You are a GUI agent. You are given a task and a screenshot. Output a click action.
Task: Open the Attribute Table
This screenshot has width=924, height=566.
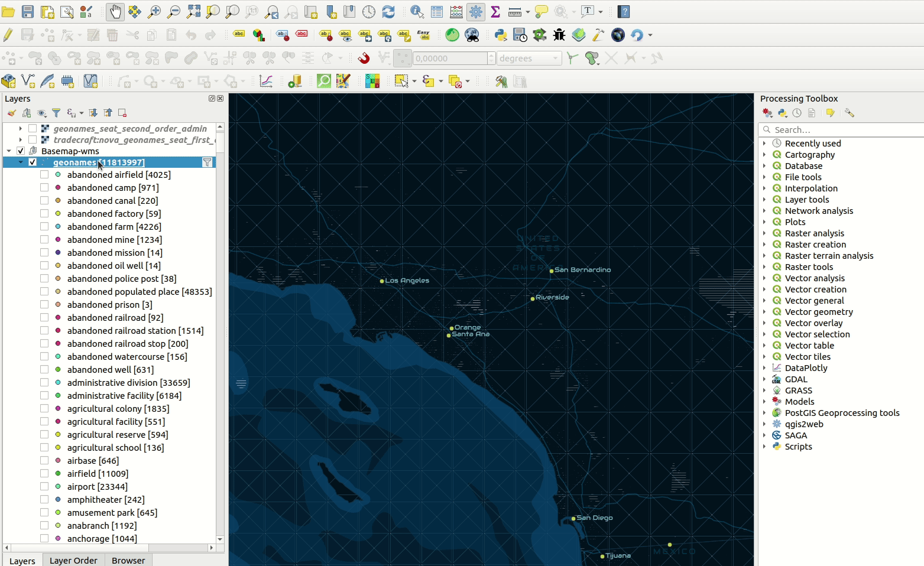tap(436, 11)
